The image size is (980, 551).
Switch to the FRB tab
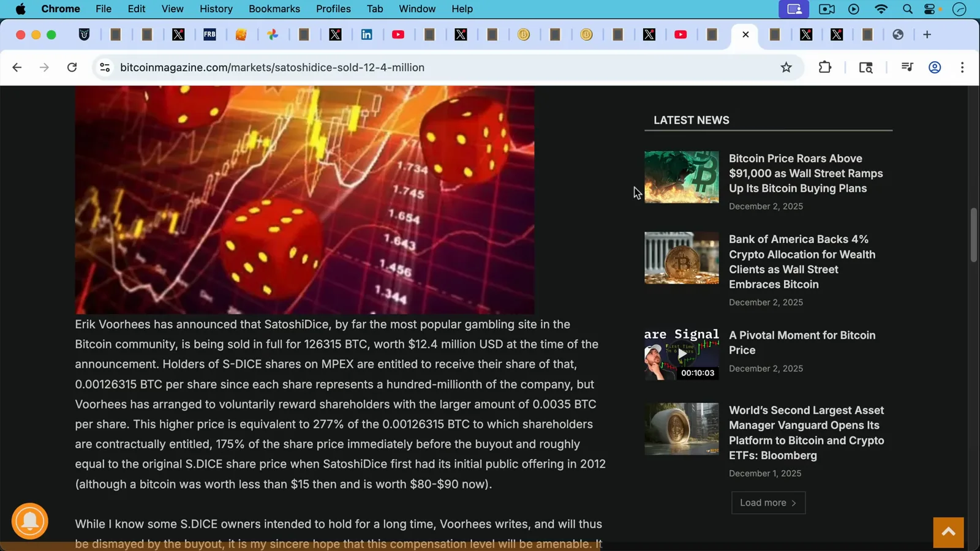pyautogui.click(x=209, y=35)
